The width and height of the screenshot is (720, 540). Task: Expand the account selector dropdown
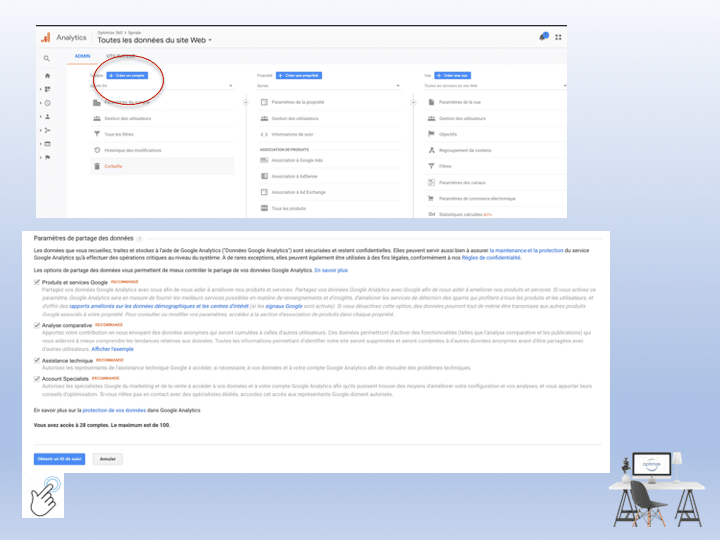(161, 86)
